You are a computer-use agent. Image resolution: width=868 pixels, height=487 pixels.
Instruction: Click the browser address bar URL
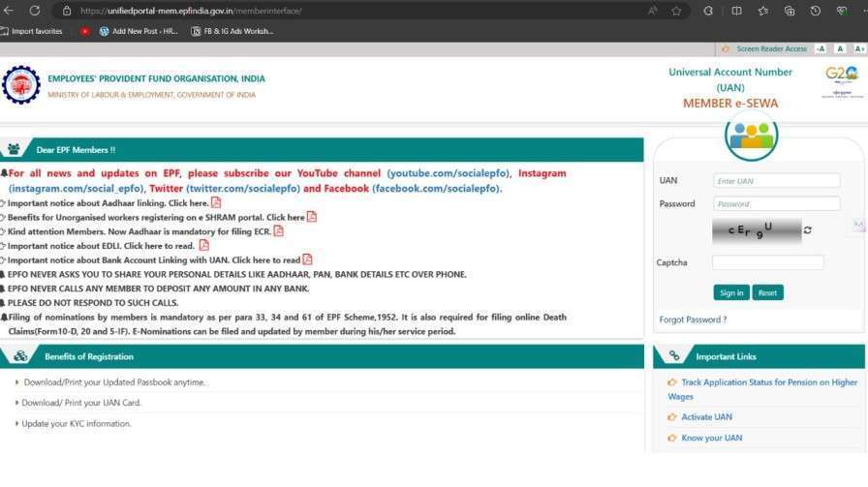[x=191, y=11]
